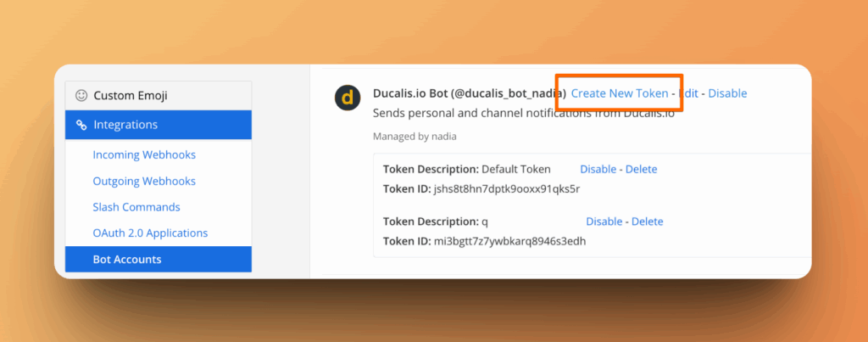The height and width of the screenshot is (342, 868).
Task: Disable the token described as q
Action: 604,221
